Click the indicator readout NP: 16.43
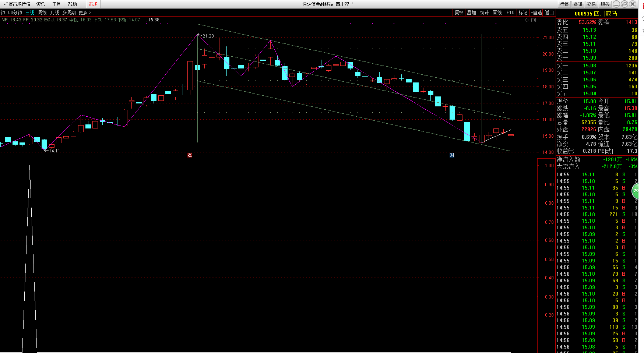Screen dimensions: 644x353 [x=11, y=20]
